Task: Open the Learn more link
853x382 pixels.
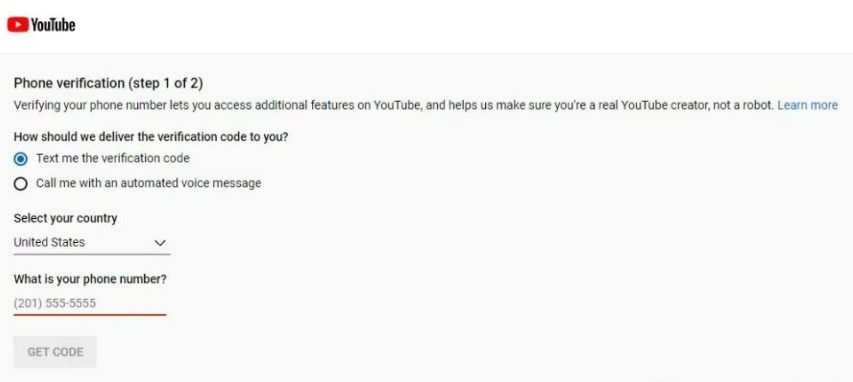Action: 807,105
